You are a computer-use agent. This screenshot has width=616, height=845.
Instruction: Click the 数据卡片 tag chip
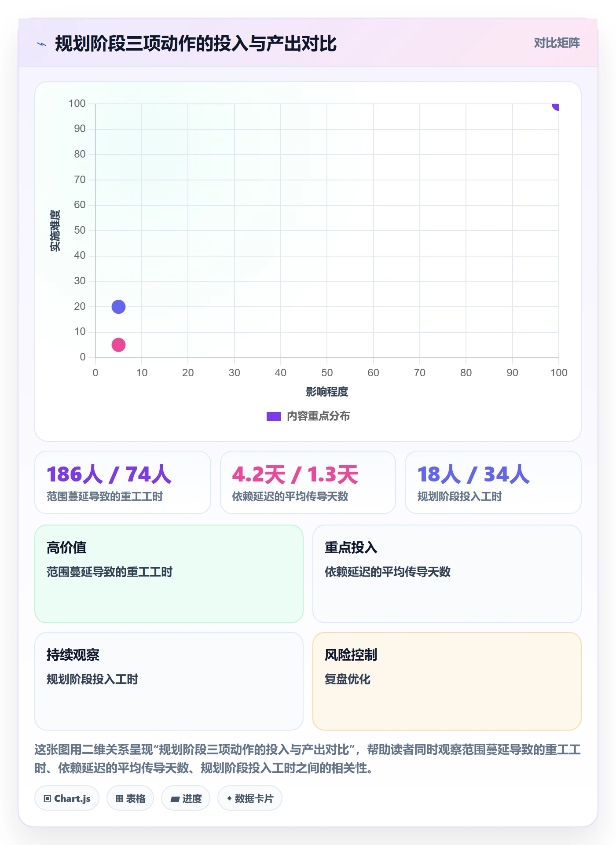coord(250,798)
